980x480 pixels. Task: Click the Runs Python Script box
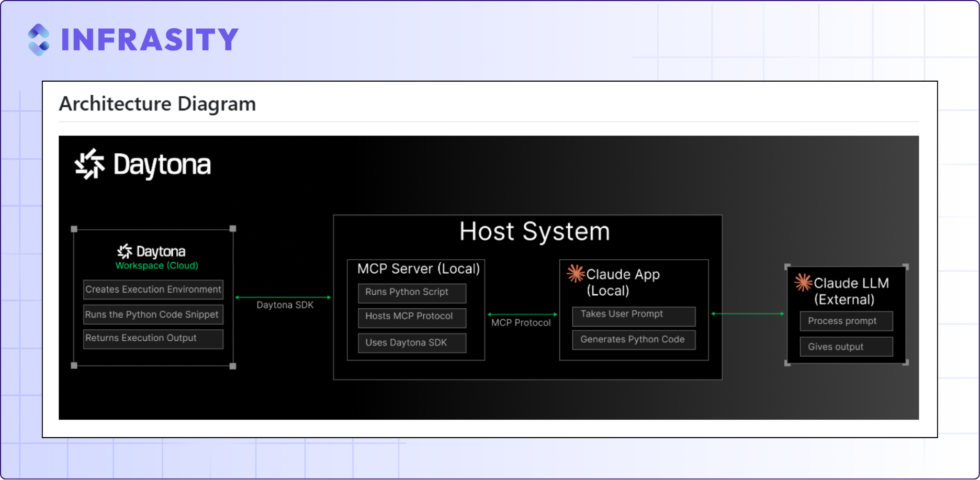tap(412, 293)
